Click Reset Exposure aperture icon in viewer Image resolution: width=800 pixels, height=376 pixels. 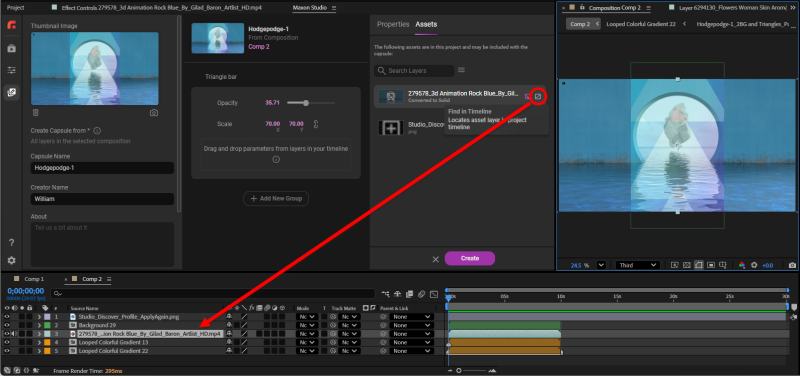pyautogui.click(x=754, y=265)
